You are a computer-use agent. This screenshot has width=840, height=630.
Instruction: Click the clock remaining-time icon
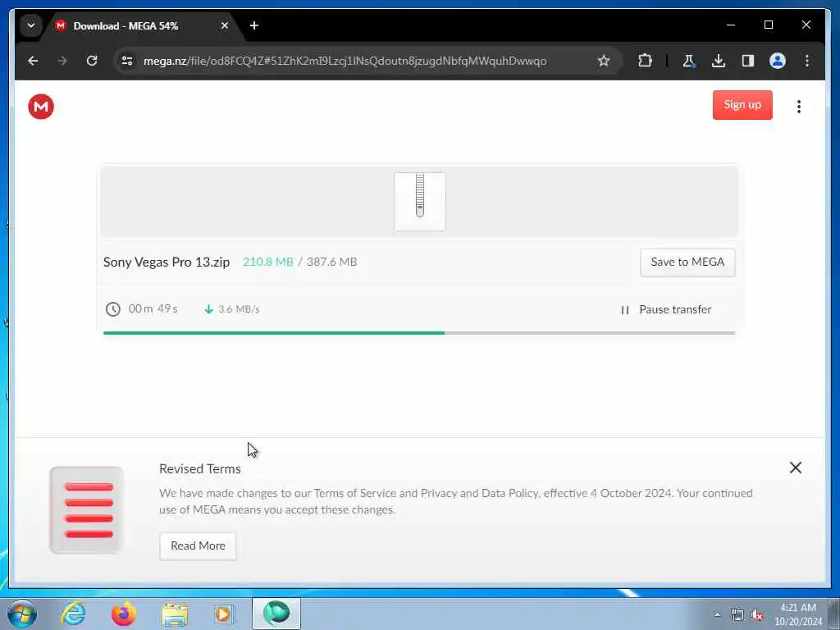[x=113, y=309]
